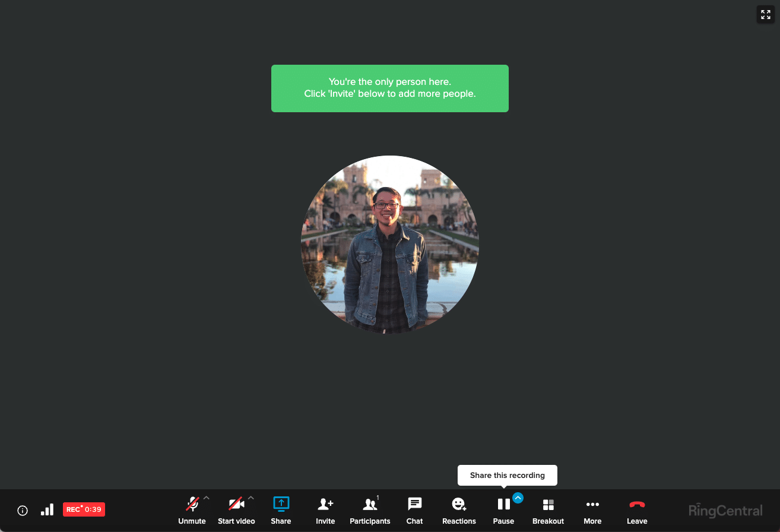780x532 pixels.
Task: Open the Participants panel
Action: pos(370,509)
